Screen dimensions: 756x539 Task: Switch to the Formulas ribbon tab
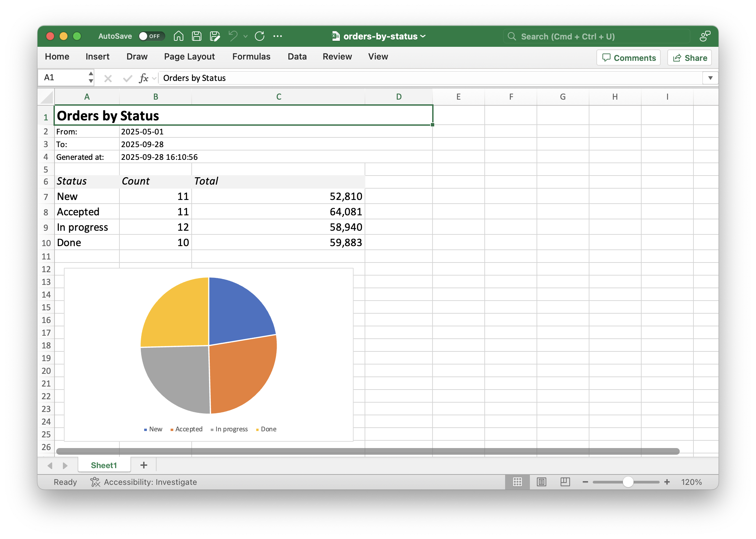251,57
